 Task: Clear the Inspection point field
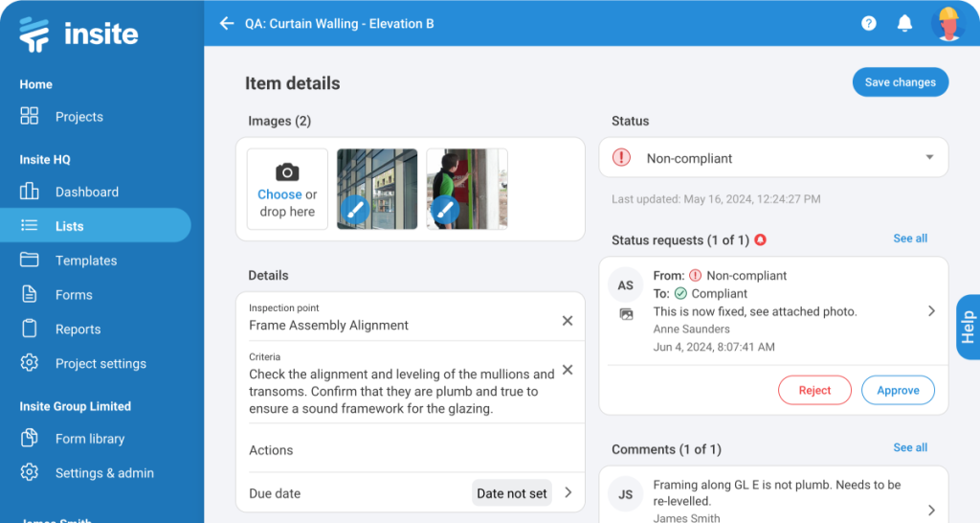click(x=568, y=321)
